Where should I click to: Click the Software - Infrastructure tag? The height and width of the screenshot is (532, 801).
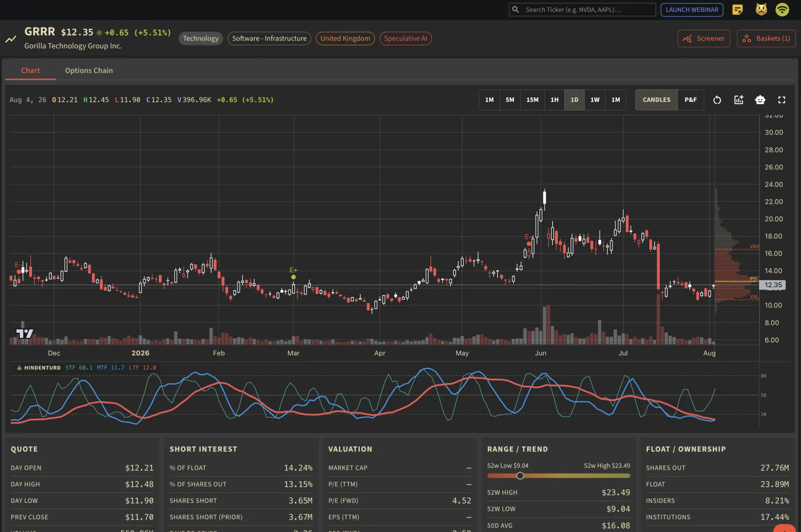[x=269, y=39]
